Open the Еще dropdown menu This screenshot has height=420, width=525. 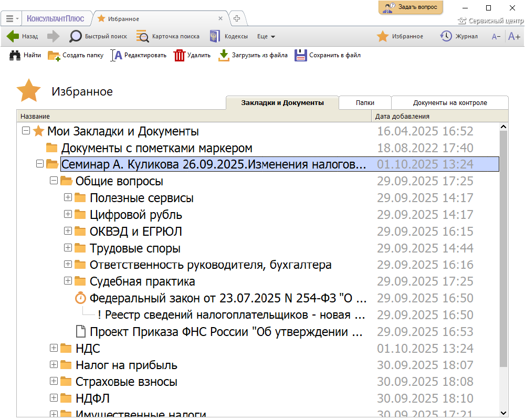coord(266,37)
